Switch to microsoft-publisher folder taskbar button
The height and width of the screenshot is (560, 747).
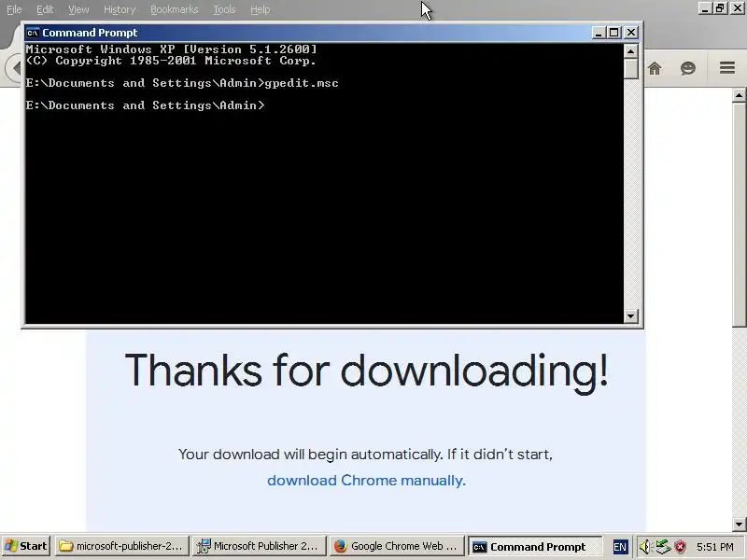coord(122,546)
